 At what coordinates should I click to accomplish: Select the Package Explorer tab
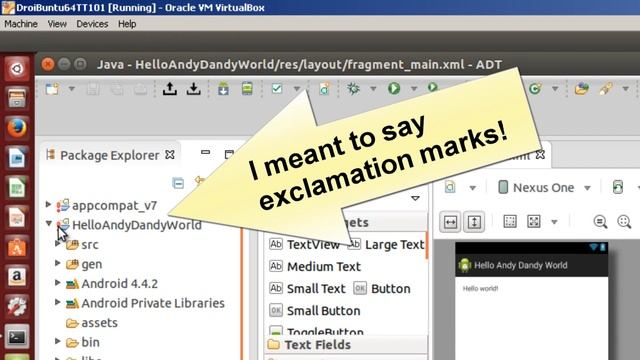[109, 155]
